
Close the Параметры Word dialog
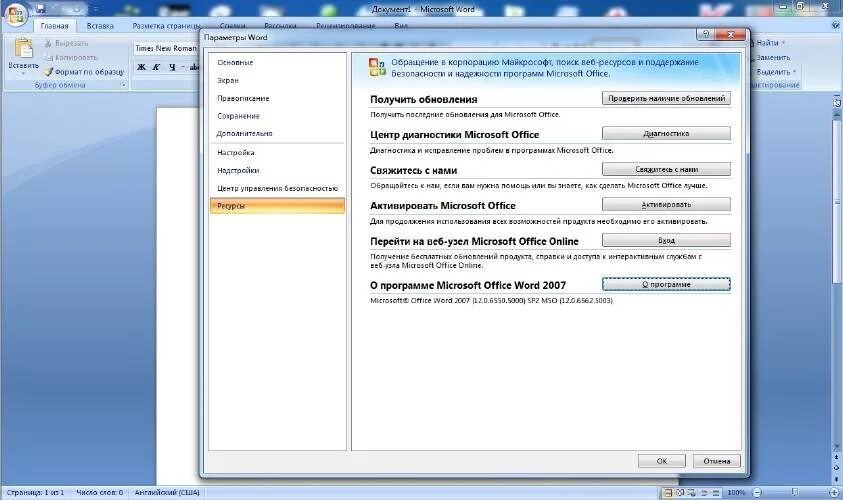[731, 34]
